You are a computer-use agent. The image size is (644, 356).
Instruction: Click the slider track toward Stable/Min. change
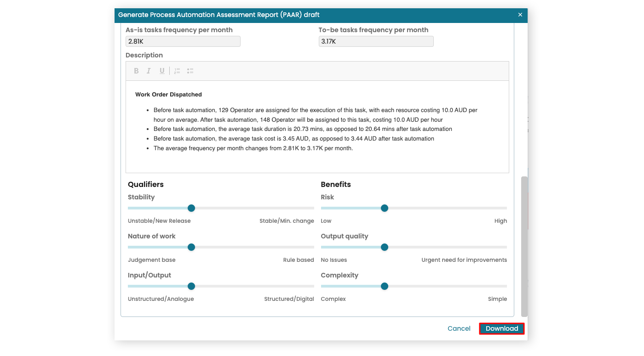(258, 208)
